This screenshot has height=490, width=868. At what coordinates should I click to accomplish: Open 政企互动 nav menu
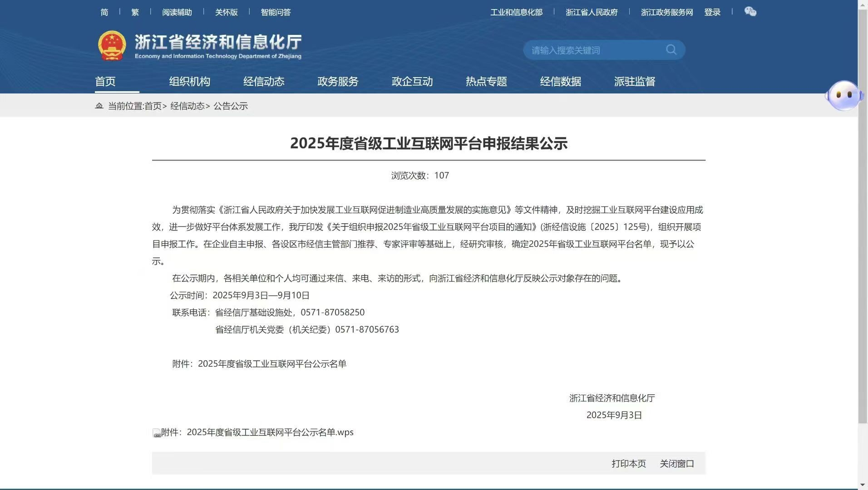point(412,81)
